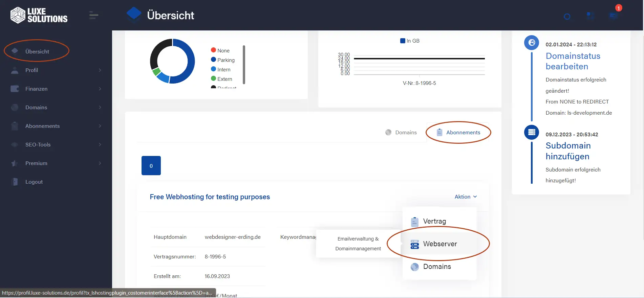
Task: Click the Finanzen wallet icon
Action: (x=15, y=89)
